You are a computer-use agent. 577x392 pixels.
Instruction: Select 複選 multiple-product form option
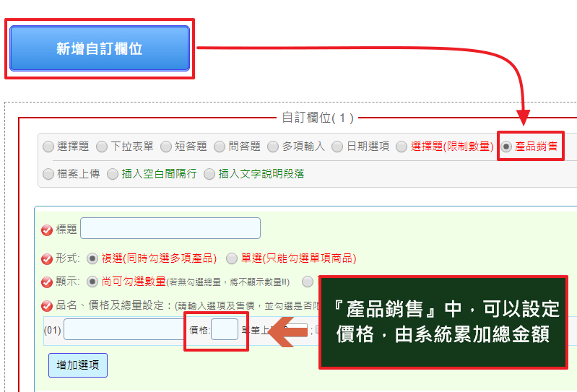[92, 258]
